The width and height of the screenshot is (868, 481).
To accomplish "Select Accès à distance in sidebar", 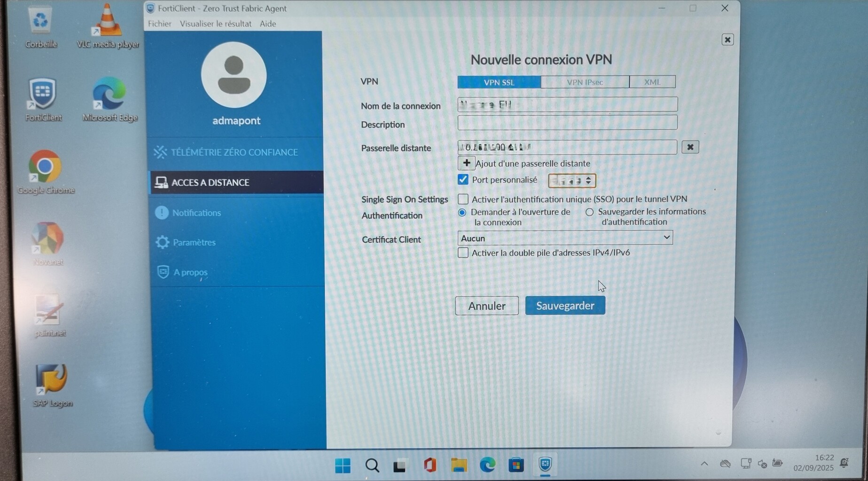I will click(x=210, y=182).
